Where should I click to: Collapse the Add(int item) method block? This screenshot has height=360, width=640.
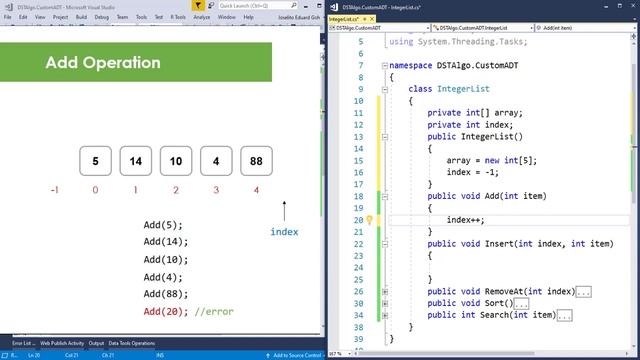tap(384, 197)
